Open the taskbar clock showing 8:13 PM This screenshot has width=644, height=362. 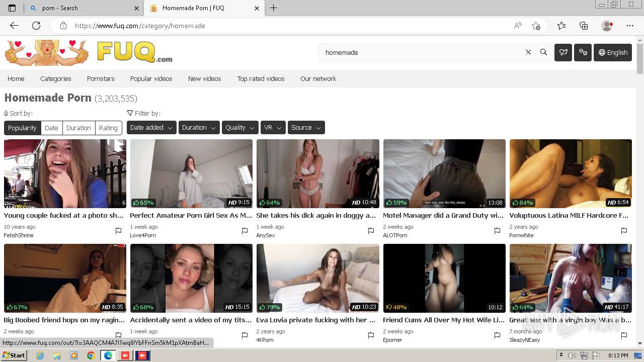[x=618, y=355]
